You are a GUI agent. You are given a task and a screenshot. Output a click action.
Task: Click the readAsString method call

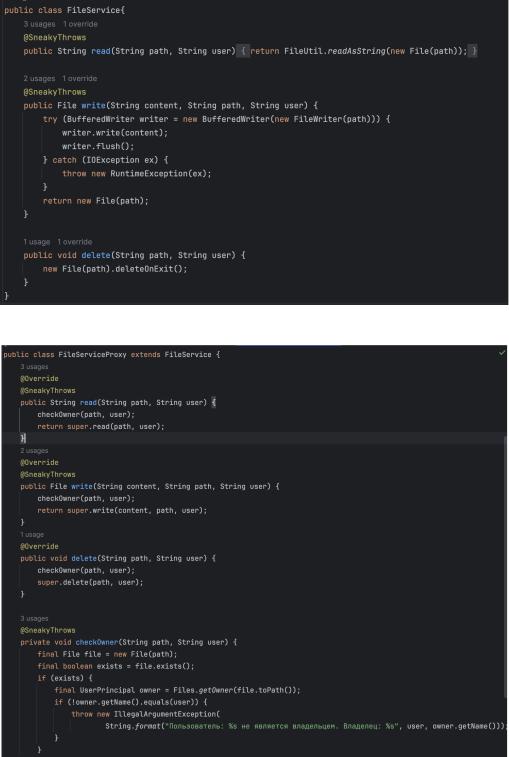pyautogui.click(x=356, y=51)
